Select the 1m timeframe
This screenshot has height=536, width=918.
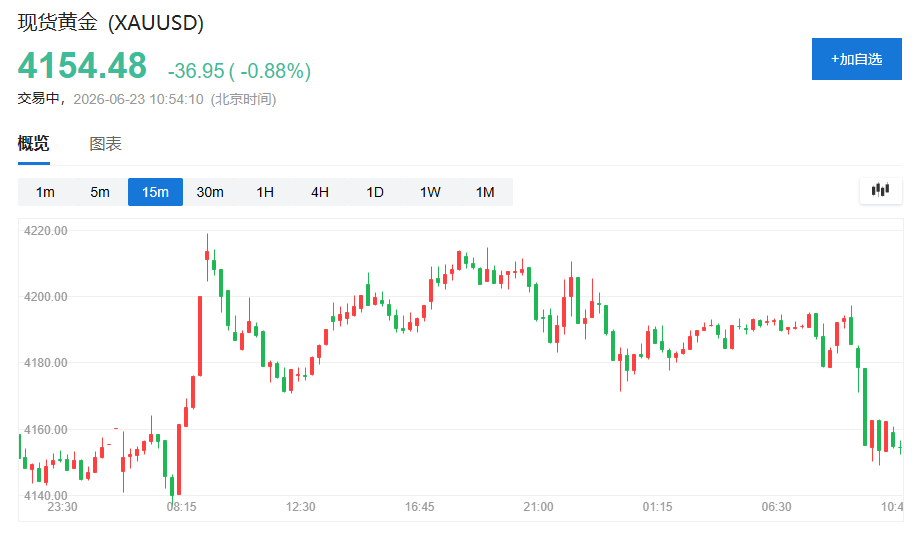(x=45, y=192)
